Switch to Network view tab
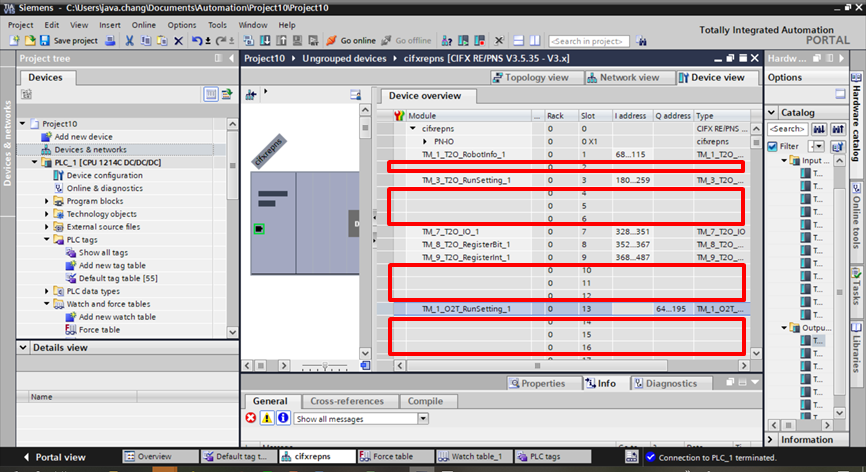Viewport: 866px width, 472px height. tap(629, 78)
